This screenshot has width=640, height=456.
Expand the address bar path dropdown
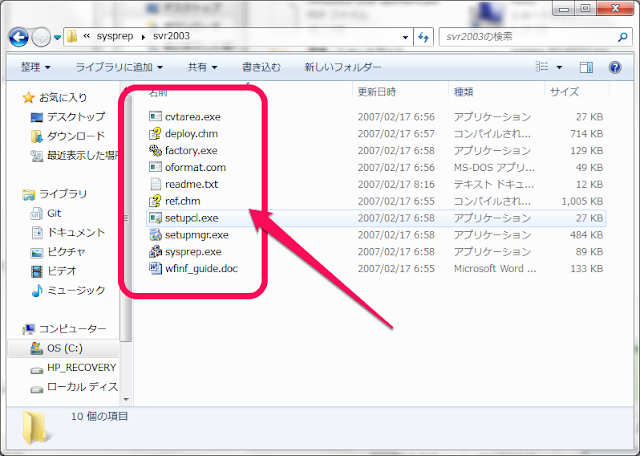coord(405,37)
